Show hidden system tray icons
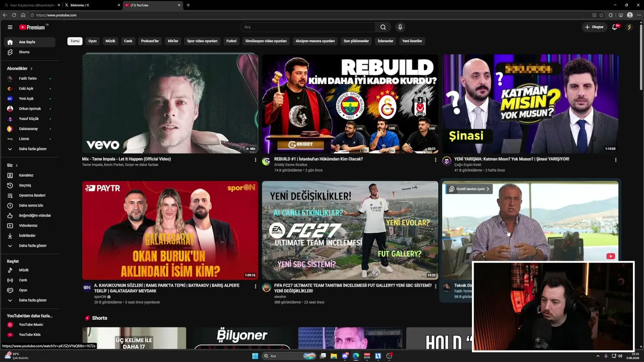Image resolution: width=644 pixels, height=362 pixels. pyautogui.click(x=598, y=356)
